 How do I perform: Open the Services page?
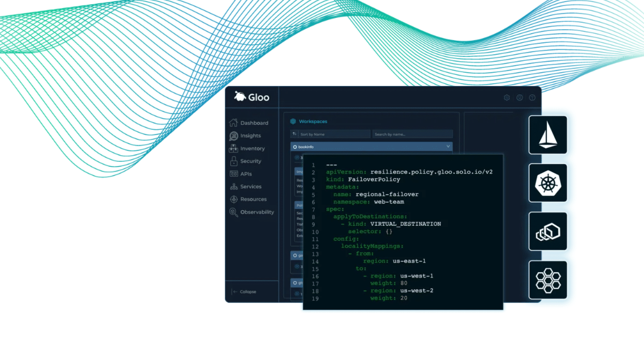point(246,187)
